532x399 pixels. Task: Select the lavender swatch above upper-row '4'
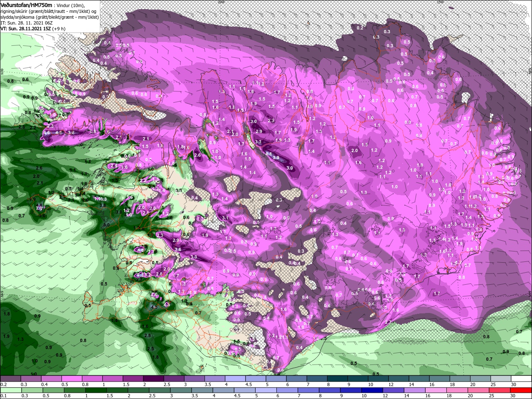pyautogui.click(x=235, y=378)
